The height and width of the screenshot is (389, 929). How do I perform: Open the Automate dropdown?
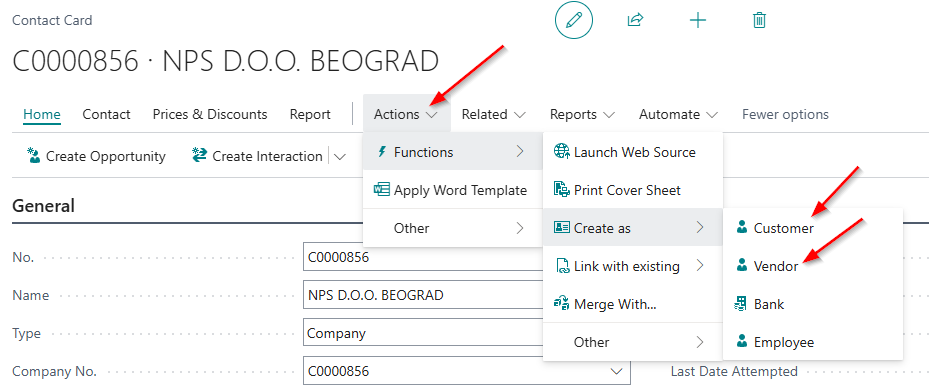click(678, 114)
